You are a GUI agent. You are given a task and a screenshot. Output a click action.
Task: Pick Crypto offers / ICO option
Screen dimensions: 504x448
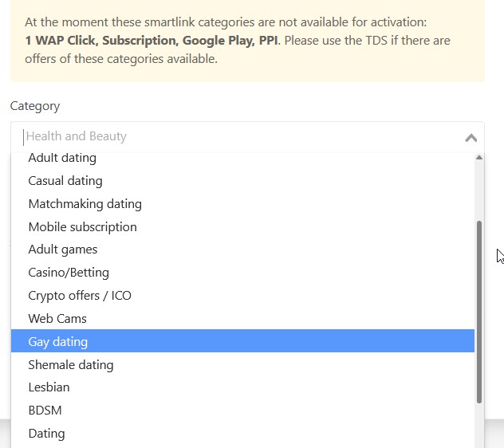click(80, 296)
